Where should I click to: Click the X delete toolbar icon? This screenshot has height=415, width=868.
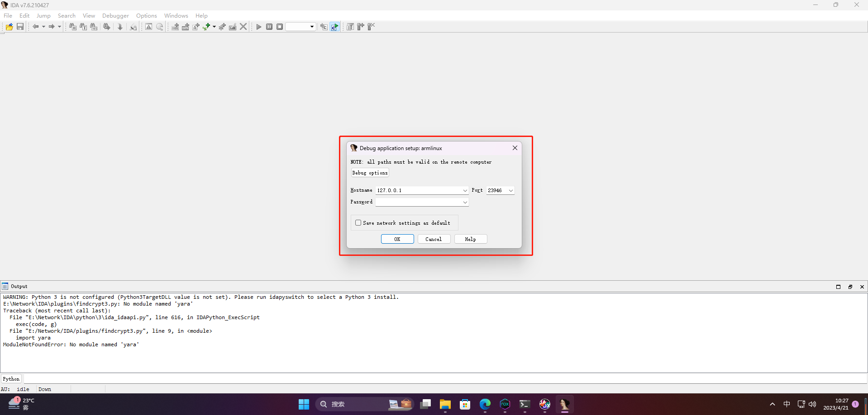coord(243,27)
